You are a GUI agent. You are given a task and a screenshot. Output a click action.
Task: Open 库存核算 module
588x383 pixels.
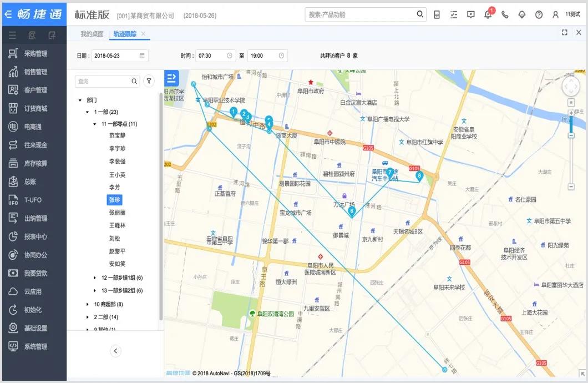[x=34, y=163]
